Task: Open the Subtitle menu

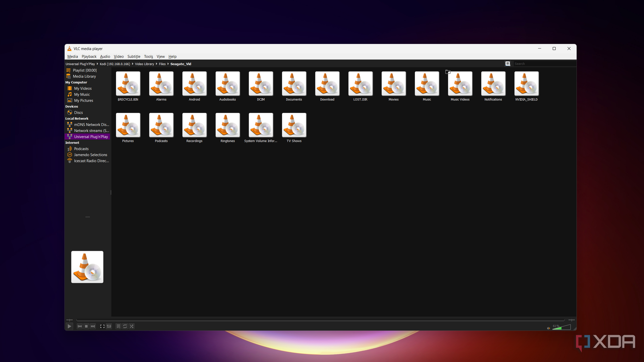Action: [134, 57]
